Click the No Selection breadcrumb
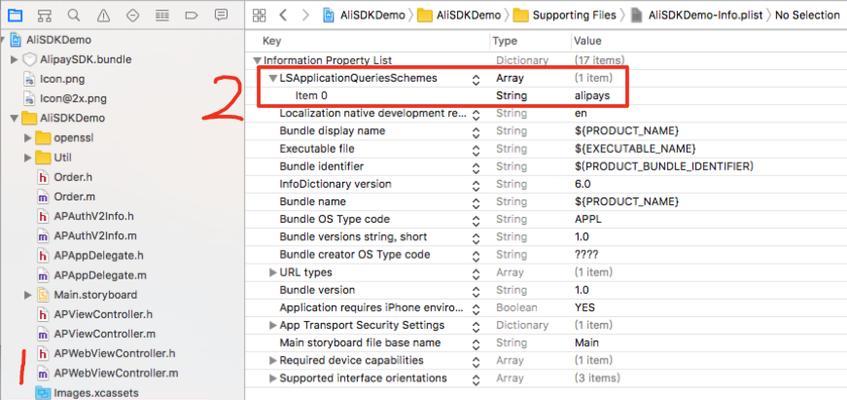Screen dimensions: 847x400 (x=807, y=15)
